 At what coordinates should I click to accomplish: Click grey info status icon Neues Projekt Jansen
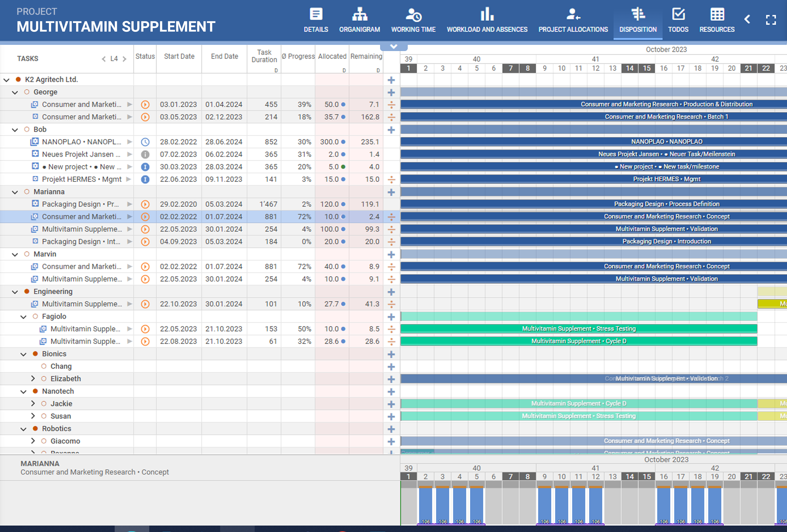(145, 154)
